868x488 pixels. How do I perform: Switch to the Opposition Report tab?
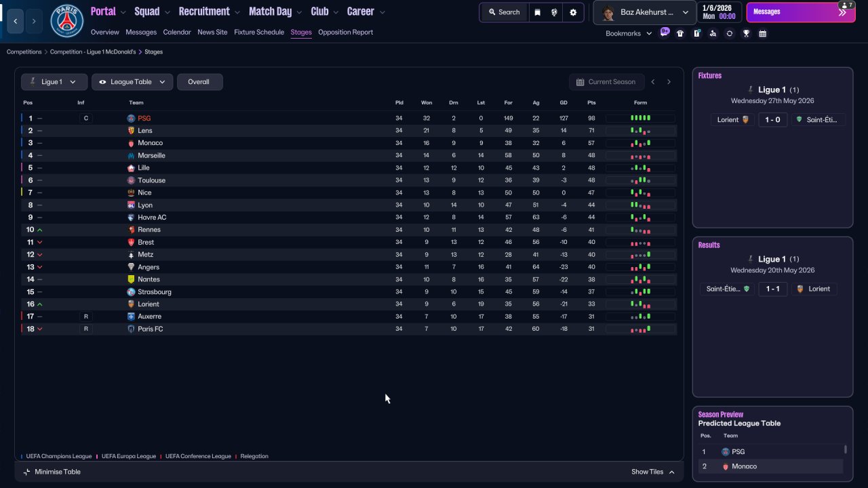coord(345,32)
